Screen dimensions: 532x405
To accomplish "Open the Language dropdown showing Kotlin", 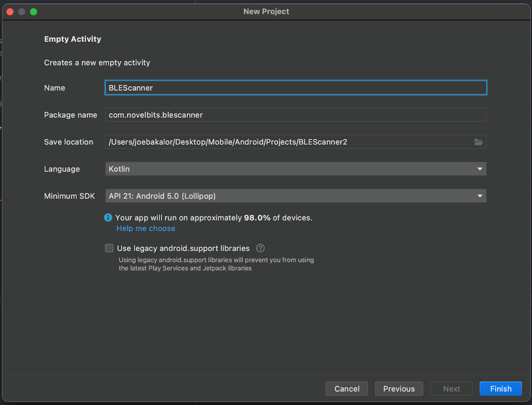I will click(289, 169).
